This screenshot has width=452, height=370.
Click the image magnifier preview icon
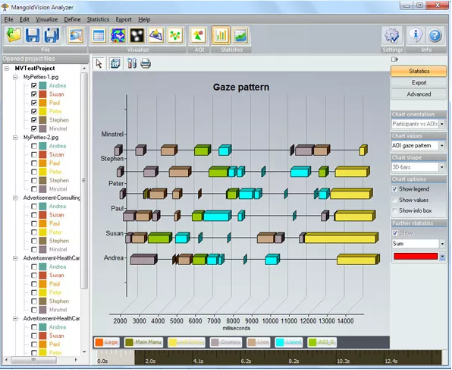click(x=76, y=35)
